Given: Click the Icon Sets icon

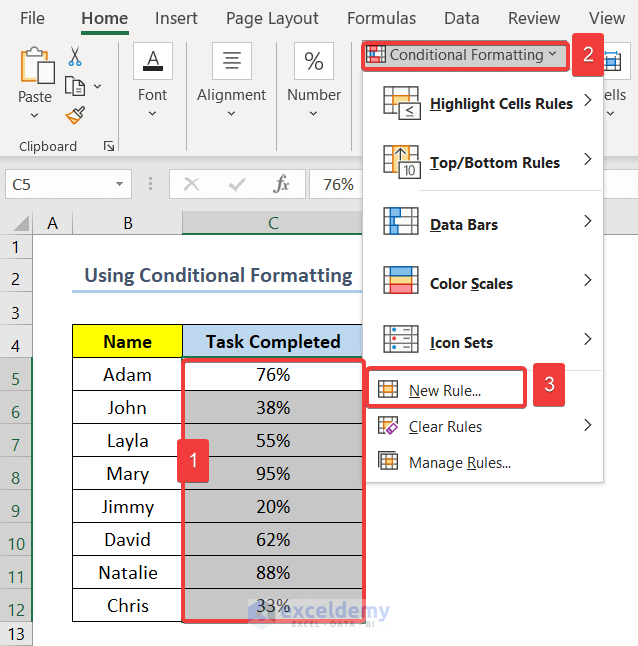Looking at the screenshot, I should [401, 339].
